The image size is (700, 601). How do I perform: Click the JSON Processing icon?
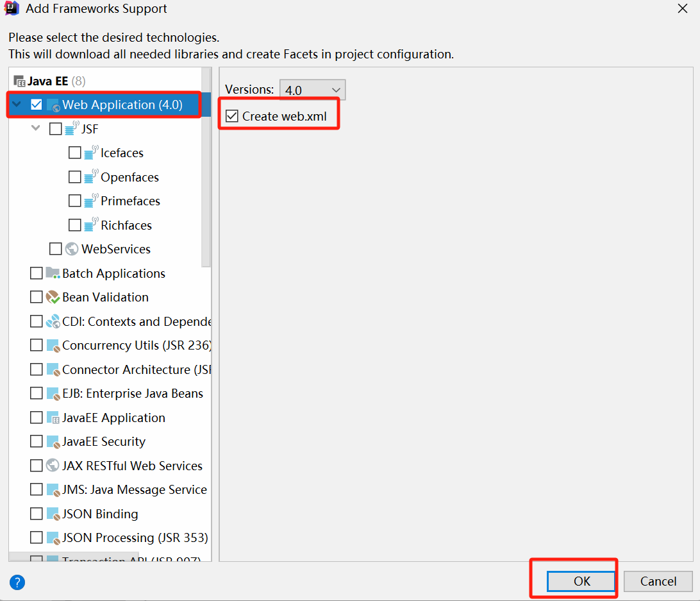(x=53, y=538)
